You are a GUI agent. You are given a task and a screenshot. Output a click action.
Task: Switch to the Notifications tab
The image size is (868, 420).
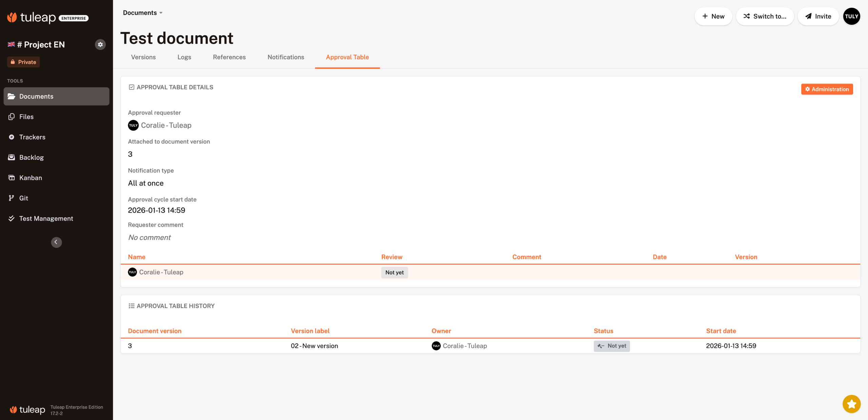[x=285, y=57]
